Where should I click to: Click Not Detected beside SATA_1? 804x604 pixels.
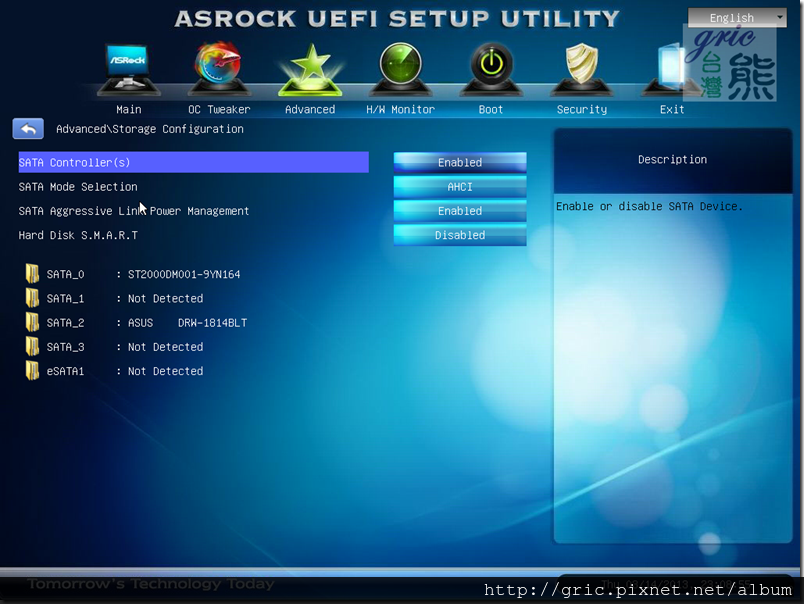[x=166, y=298]
